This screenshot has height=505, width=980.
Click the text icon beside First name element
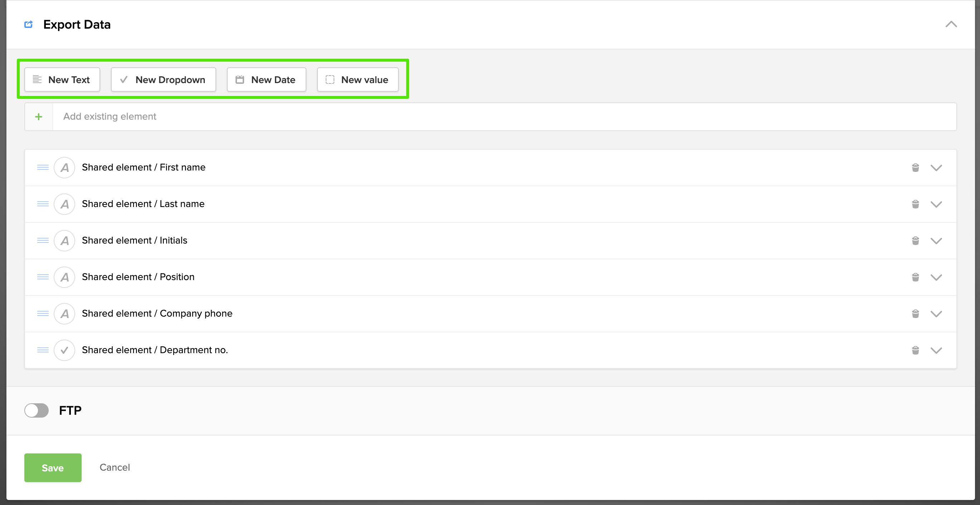click(x=64, y=168)
